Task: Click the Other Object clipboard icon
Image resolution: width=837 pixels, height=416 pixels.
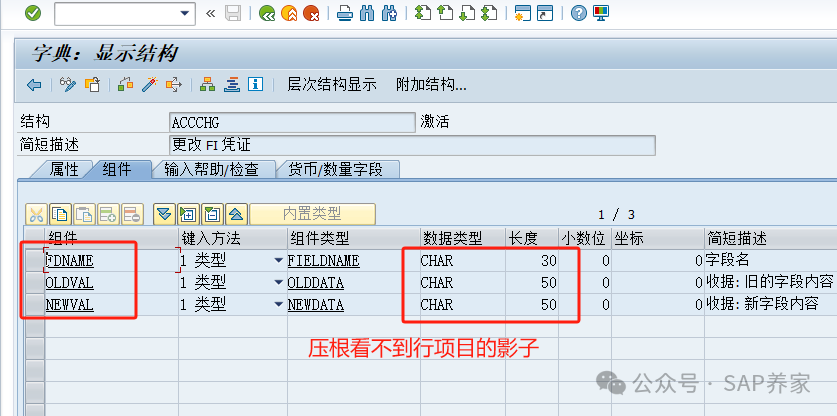Action: [x=92, y=84]
